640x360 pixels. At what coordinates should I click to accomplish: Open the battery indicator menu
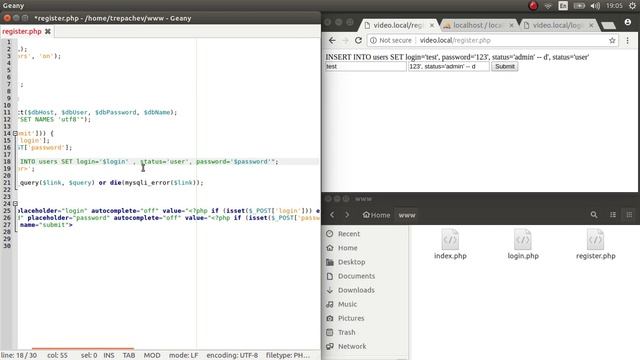click(x=579, y=6)
